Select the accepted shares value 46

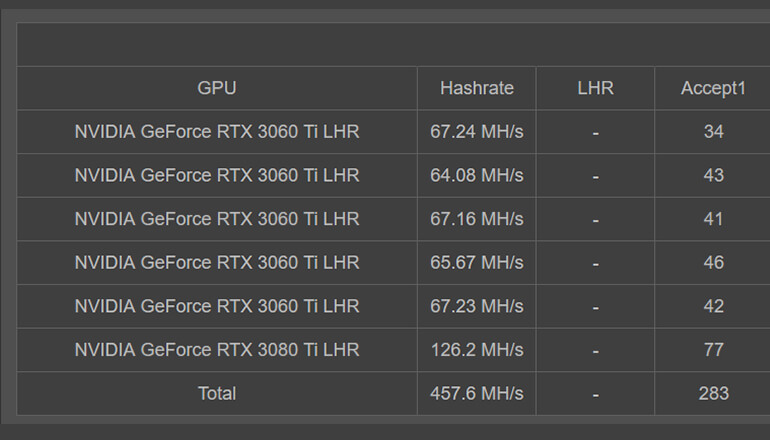pyautogui.click(x=714, y=263)
